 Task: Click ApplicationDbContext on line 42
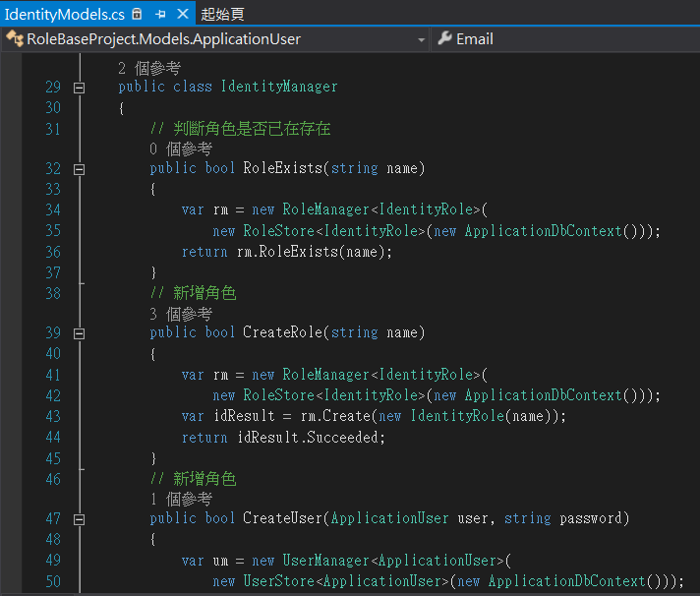[x=544, y=395]
